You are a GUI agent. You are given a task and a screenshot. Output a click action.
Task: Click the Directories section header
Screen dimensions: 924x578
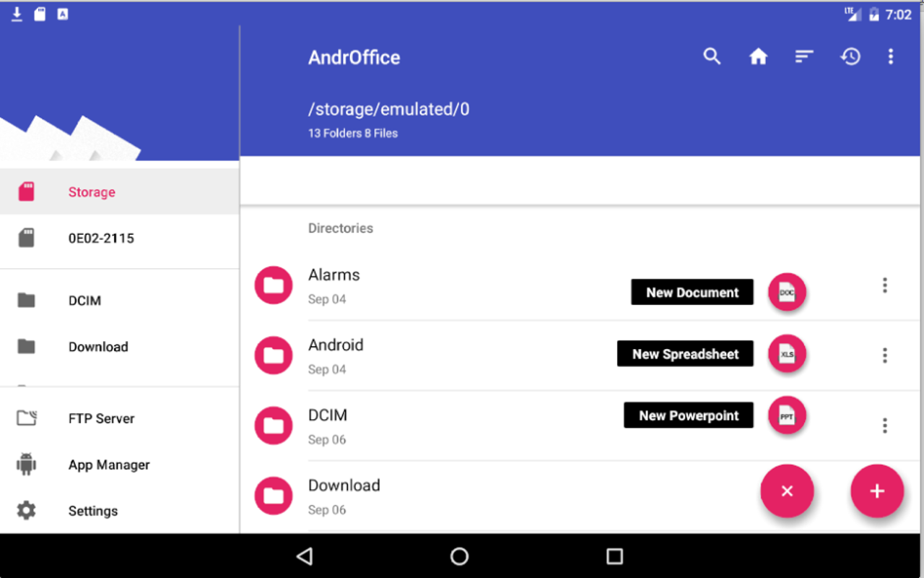click(341, 228)
